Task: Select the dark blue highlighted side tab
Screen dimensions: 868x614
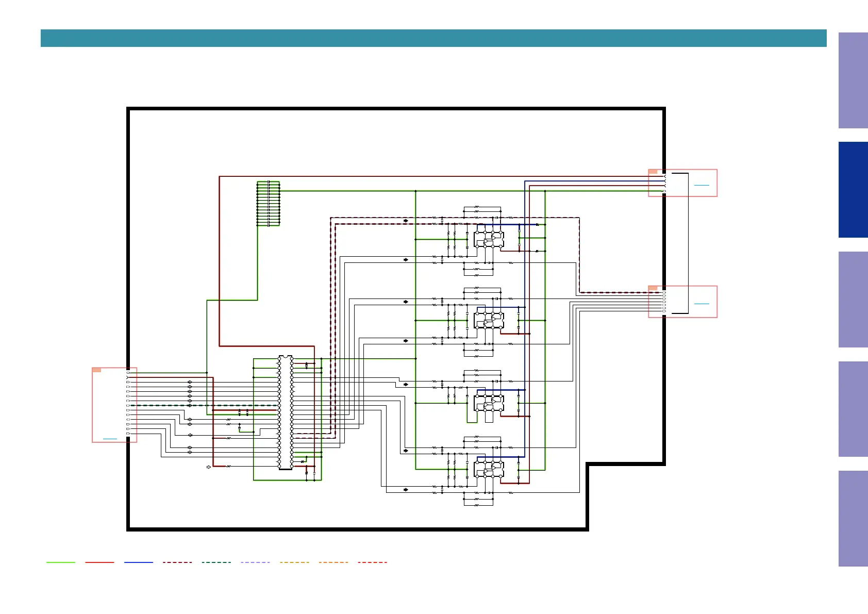Action: click(x=853, y=190)
